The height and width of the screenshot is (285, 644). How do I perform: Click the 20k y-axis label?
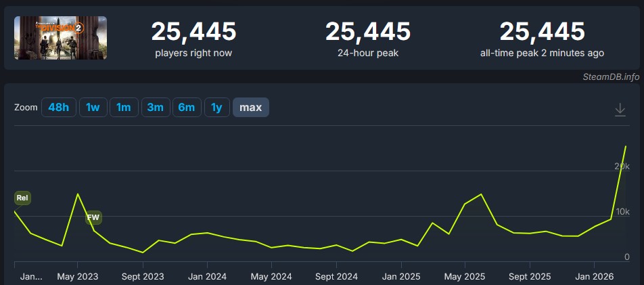pyautogui.click(x=622, y=167)
